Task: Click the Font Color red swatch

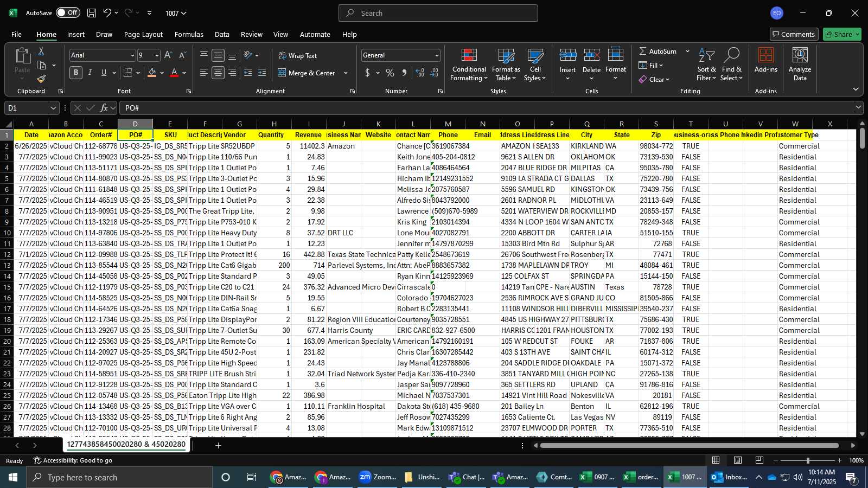Action: [x=174, y=73]
